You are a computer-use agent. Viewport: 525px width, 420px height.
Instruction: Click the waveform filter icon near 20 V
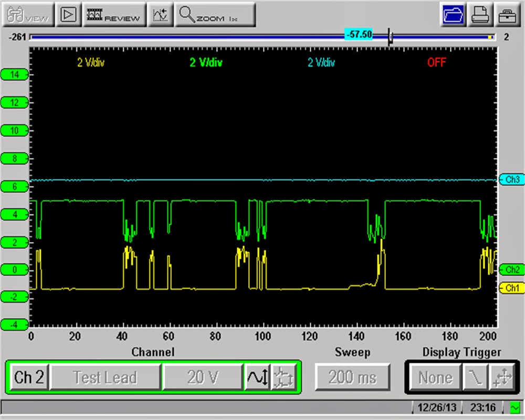point(257,377)
